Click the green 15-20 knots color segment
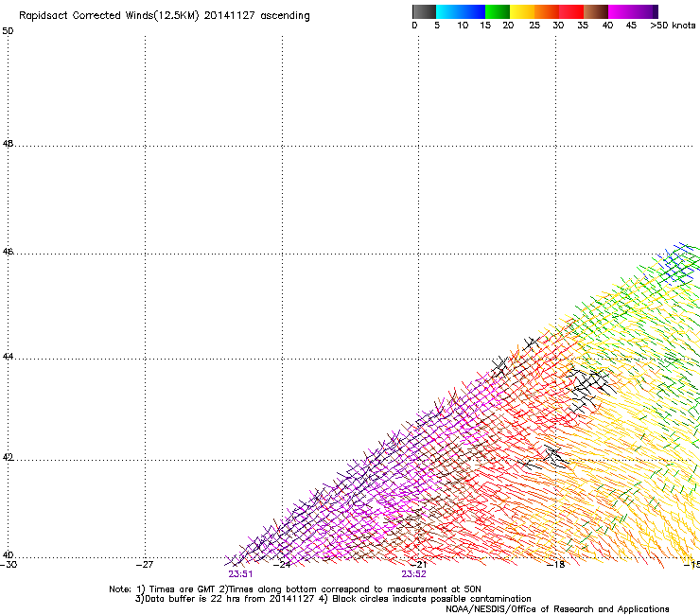 (498, 11)
